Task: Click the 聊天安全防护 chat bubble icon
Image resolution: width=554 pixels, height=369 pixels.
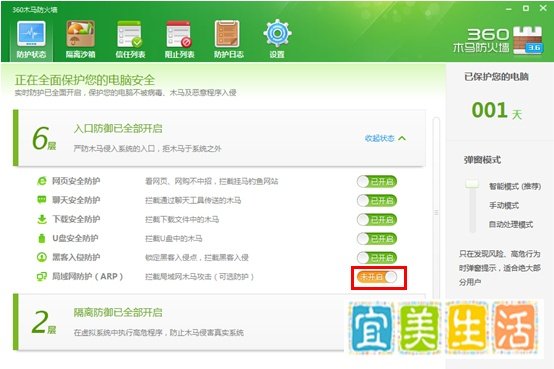Action: (42, 200)
